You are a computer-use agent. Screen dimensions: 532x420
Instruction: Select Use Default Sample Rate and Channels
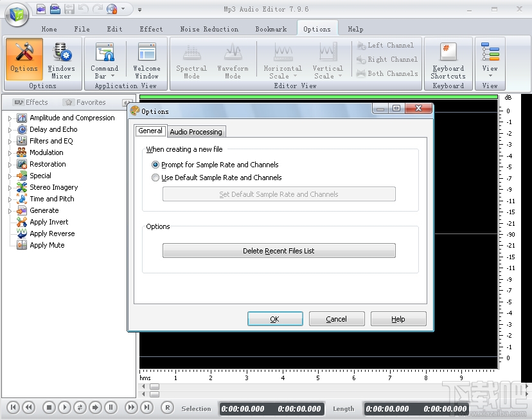coord(155,178)
